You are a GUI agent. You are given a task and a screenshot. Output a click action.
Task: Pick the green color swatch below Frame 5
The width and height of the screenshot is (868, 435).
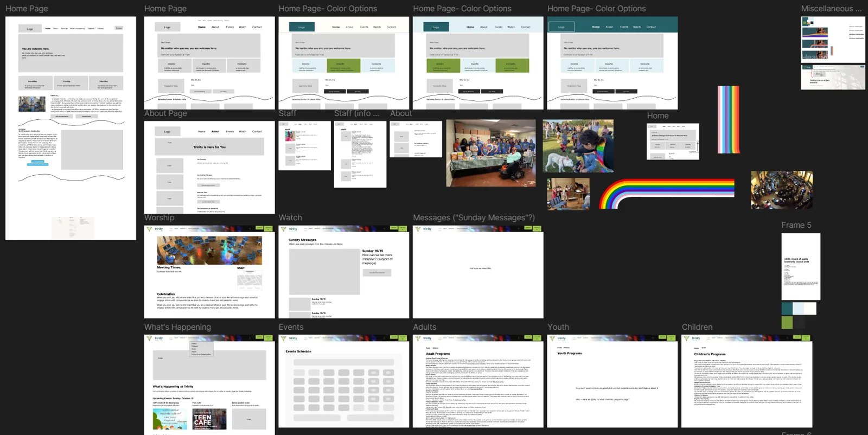pyautogui.click(x=787, y=322)
